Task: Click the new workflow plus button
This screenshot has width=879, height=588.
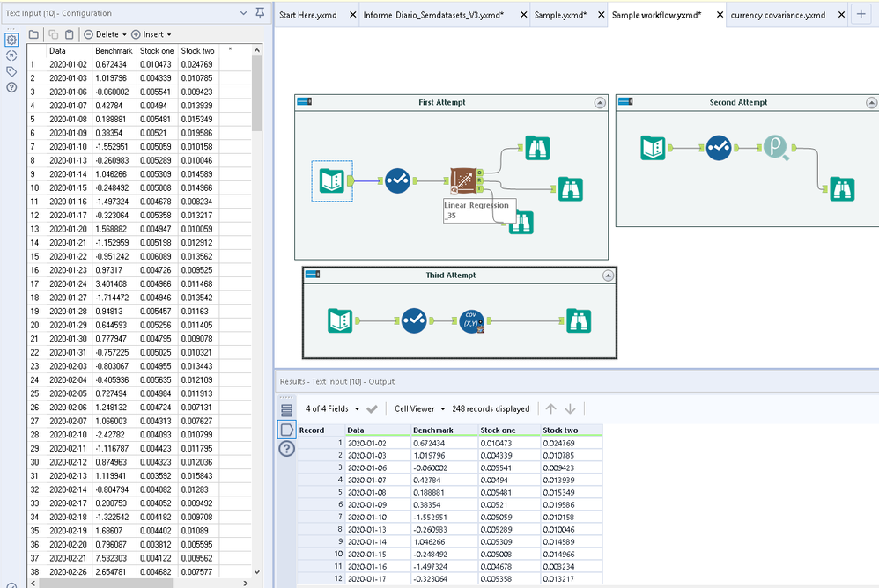Action: pos(861,15)
